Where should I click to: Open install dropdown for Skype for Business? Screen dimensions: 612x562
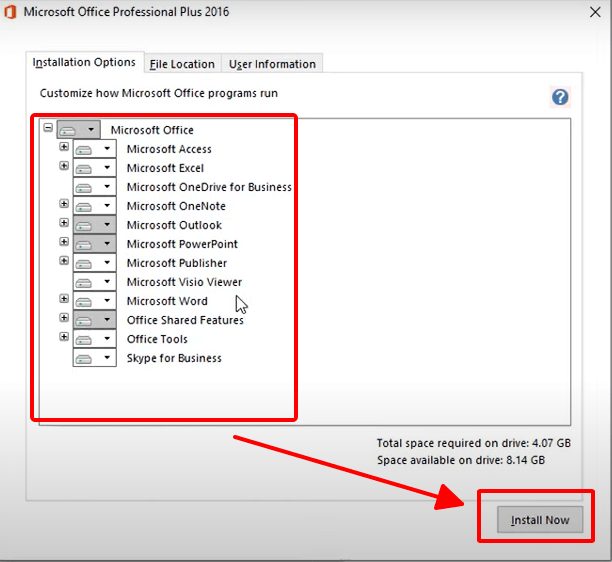(x=94, y=358)
